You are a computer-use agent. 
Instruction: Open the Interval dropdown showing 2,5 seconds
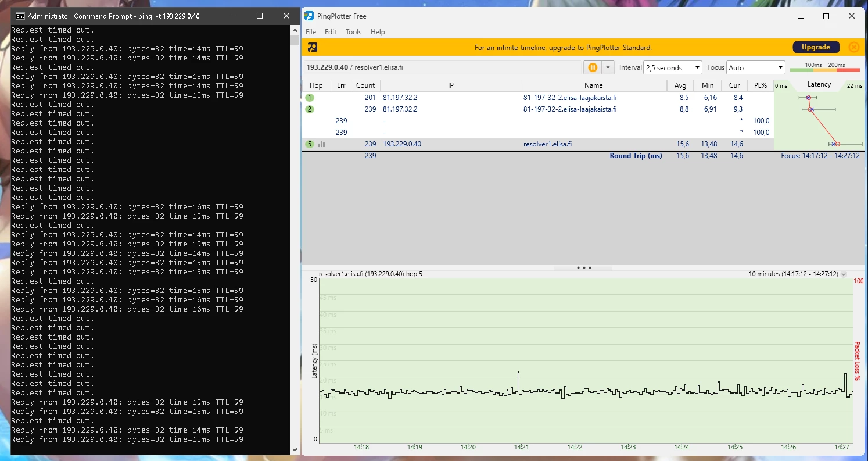click(x=673, y=67)
